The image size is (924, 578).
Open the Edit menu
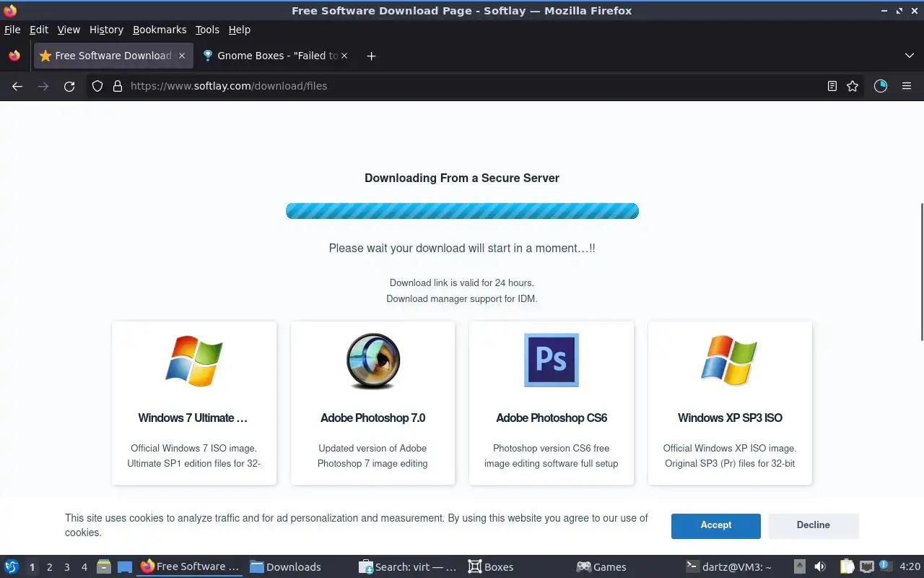point(39,30)
